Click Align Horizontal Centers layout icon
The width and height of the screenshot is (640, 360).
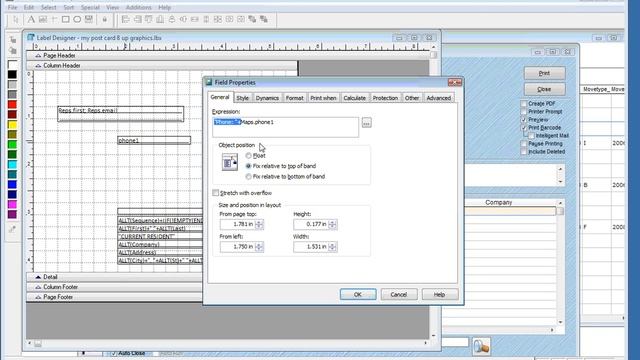[x=183, y=19]
